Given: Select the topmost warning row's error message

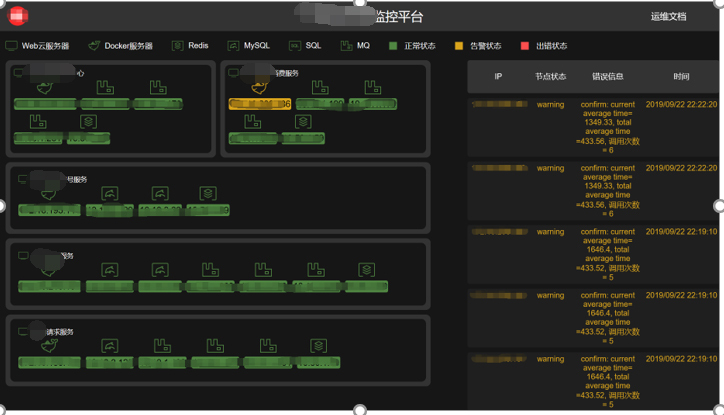Looking at the screenshot, I should tap(607, 127).
